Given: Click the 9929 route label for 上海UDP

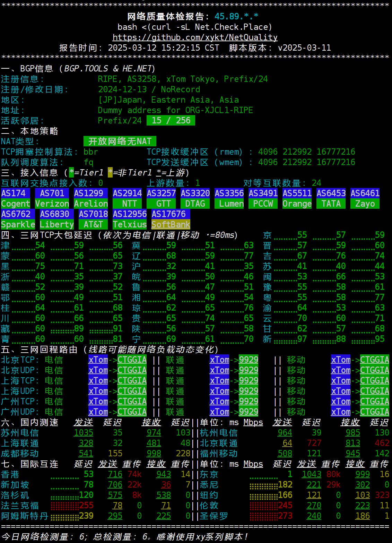Looking at the screenshot, I should [x=249, y=391].
